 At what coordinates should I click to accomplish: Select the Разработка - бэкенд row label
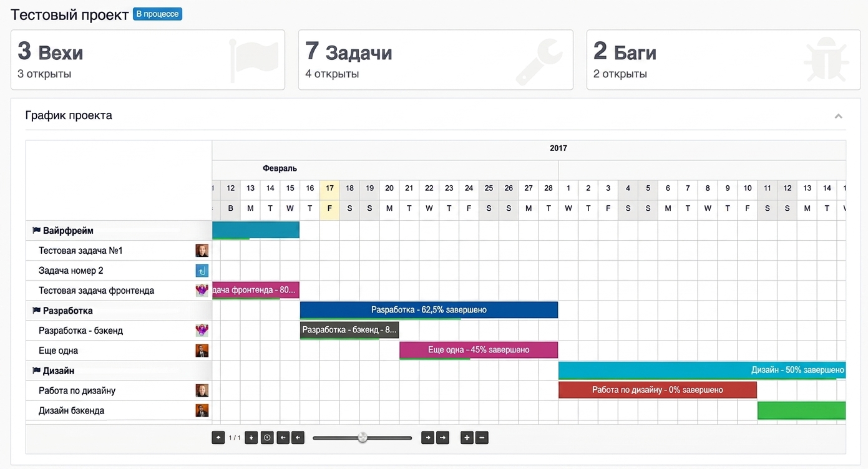click(x=80, y=331)
